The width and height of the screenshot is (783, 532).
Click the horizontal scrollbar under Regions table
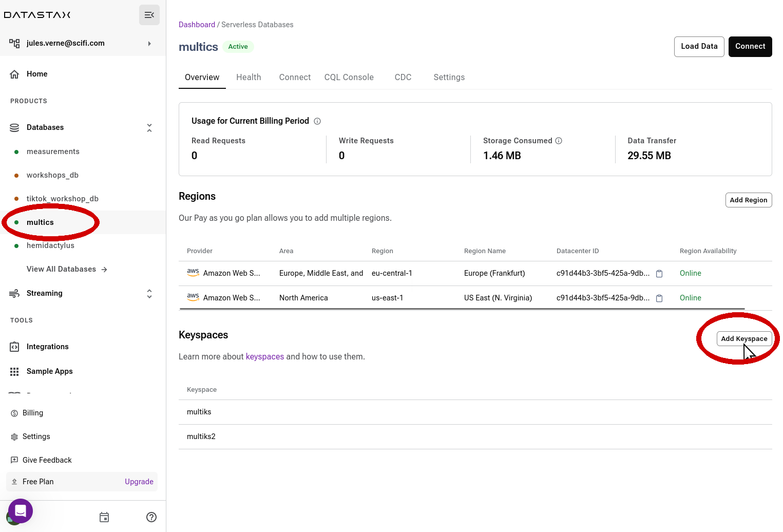[x=462, y=309]
